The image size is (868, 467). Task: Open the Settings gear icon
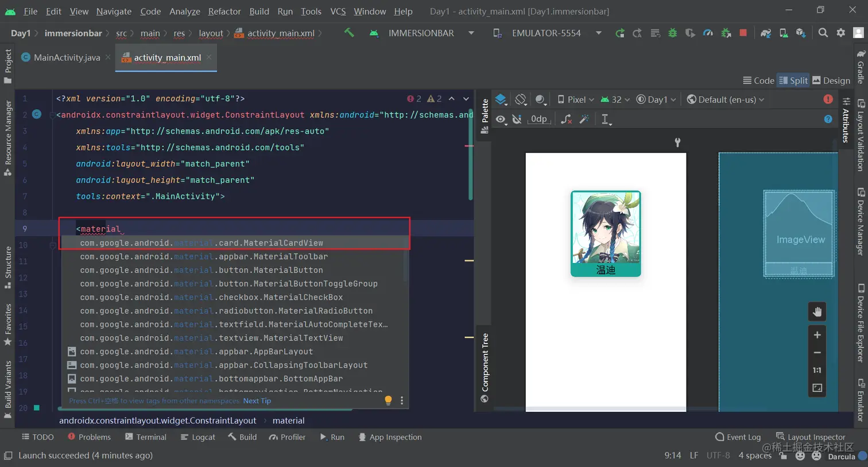(841, 33)
